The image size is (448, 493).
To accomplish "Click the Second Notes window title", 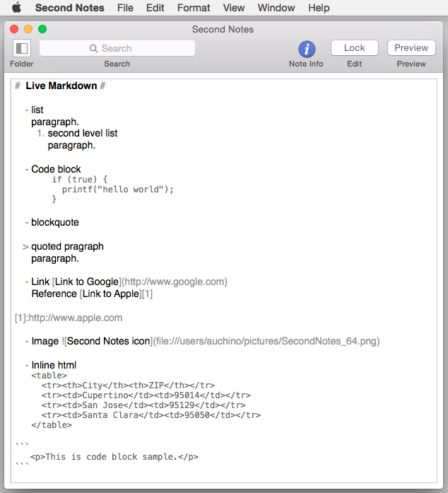I will pos(223,29).
